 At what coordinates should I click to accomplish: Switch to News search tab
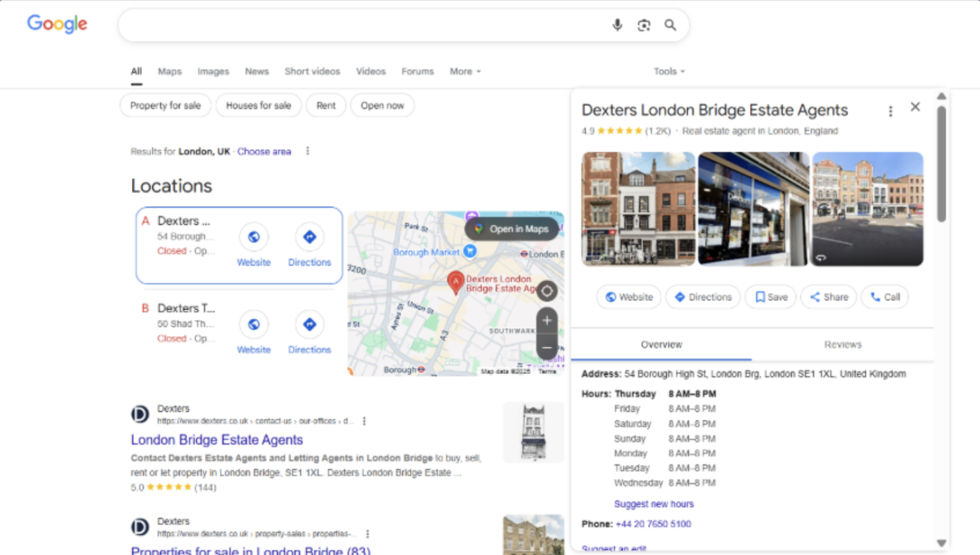click(x=256, y=71)
